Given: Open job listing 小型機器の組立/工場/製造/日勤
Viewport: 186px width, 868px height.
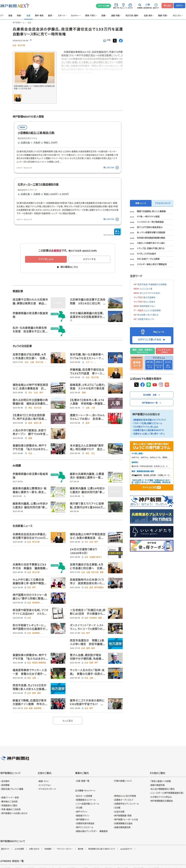Looking at the screenshot, I should pyautogui.click(x=36, y=133).
